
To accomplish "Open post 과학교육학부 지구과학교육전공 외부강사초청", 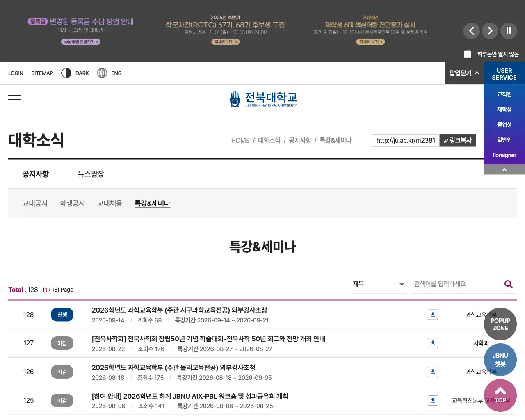I will pos(179,310).
